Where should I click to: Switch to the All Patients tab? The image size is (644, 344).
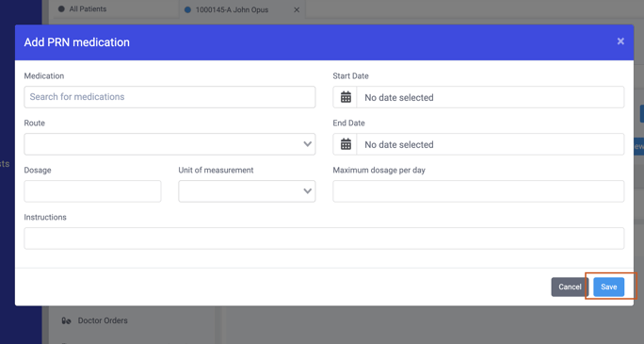click(88, 9)
